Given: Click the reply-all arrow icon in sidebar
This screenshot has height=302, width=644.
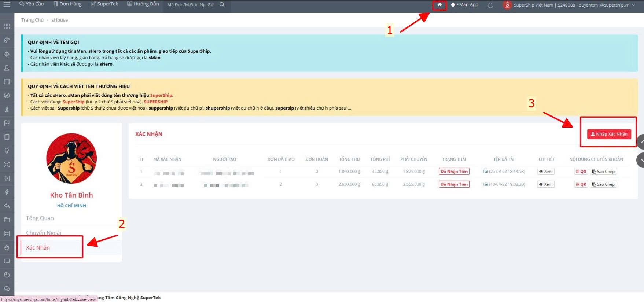Looking at the screenshot, I should click(7, 206).
